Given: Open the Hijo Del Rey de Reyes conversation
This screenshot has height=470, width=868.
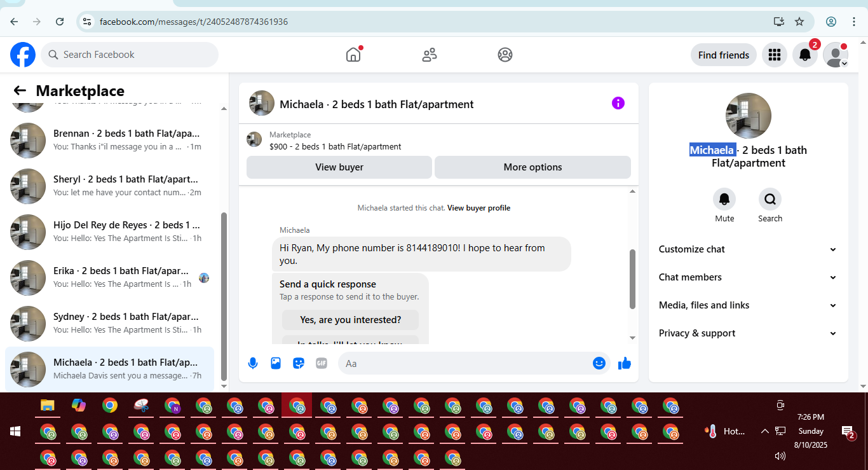Looking at the screenshot, I should [109, 232].
